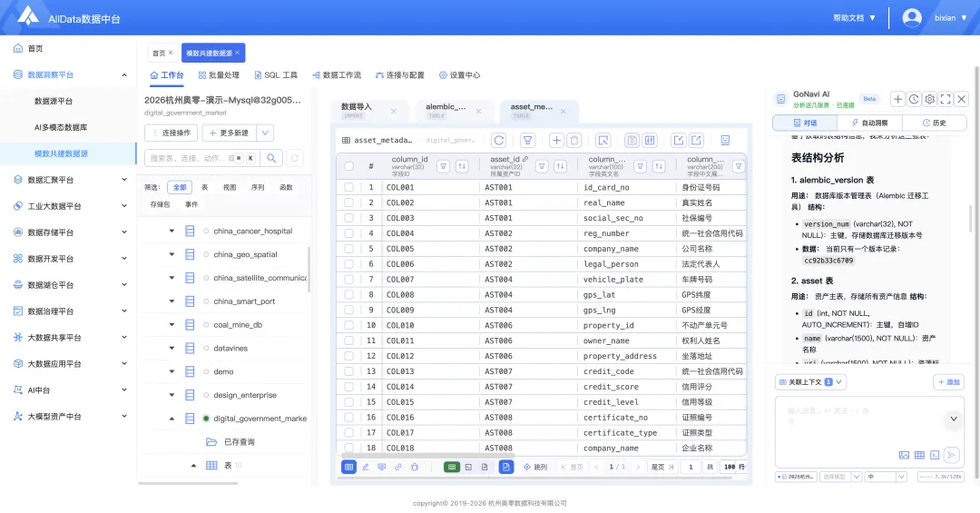Open the 设置中心 tab
This screenshot has width=980, height=513.
point(459,75)
